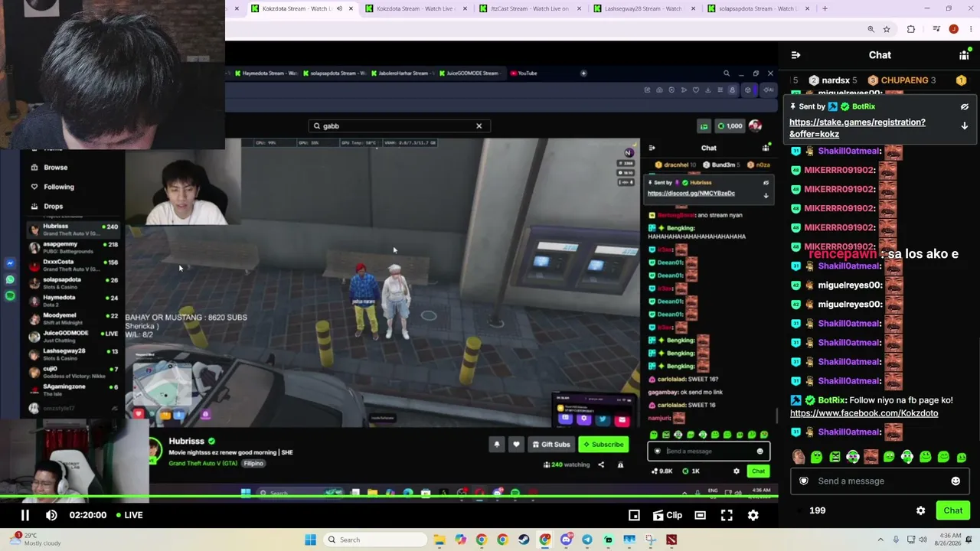Clear the gabb search box
The width and height of the screenshot is (980, 551).
coord(479,126)
